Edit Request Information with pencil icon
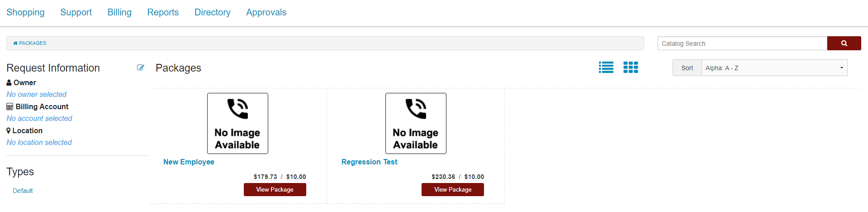This screenshot has height=212, width=868. pos(141,67)
